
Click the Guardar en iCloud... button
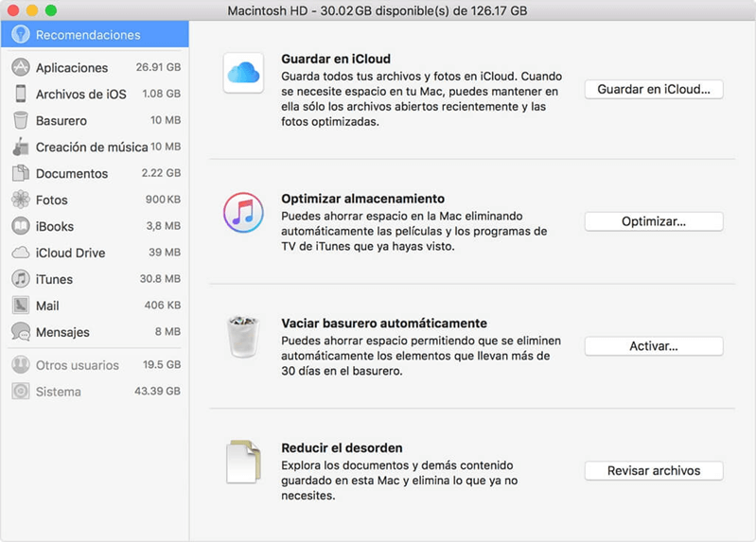654,89
